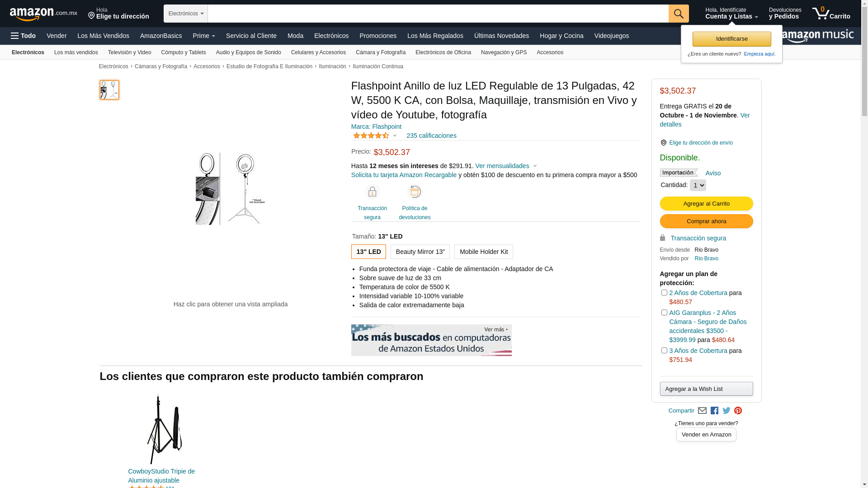Go to Amazon.com.mx home logo

[x=43, y=14]
